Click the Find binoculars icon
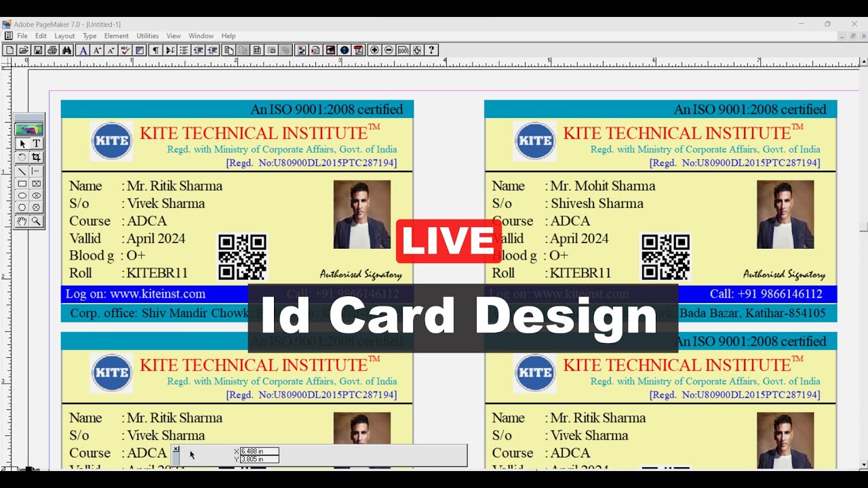Screen dimensions: 868x488 click(x=66, y=50)
